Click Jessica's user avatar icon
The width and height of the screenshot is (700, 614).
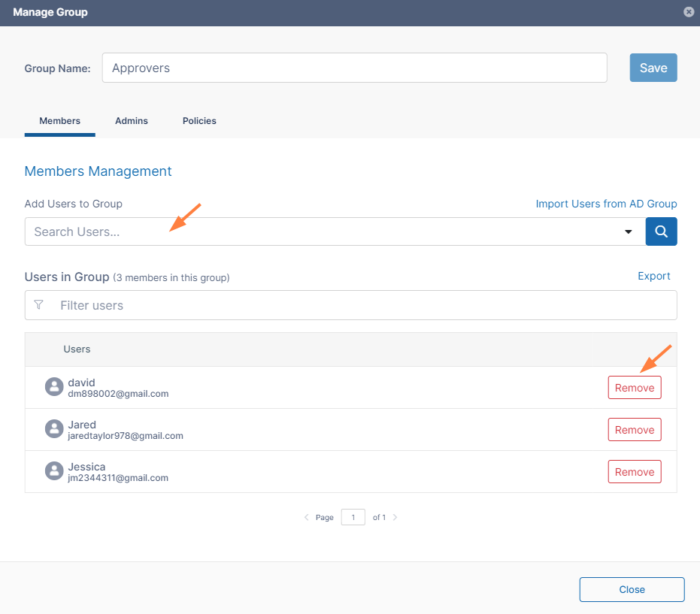point(54,471)
